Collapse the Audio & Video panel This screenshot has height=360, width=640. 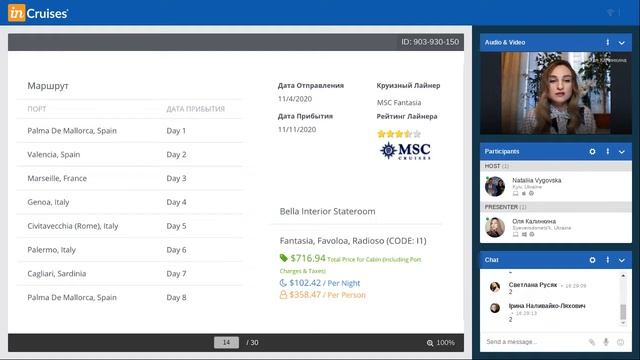[x=622, y=42]
